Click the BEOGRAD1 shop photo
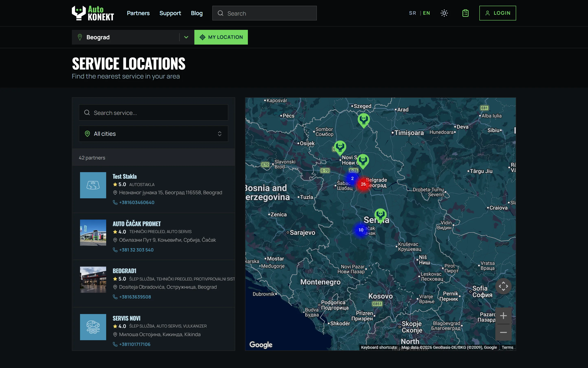The width and height of the screenshot is (588, 368). (93, 280)
